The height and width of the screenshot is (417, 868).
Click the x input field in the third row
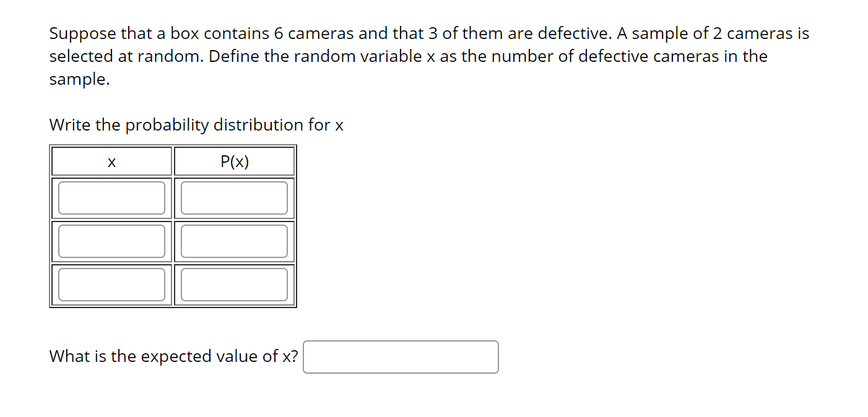111,284
